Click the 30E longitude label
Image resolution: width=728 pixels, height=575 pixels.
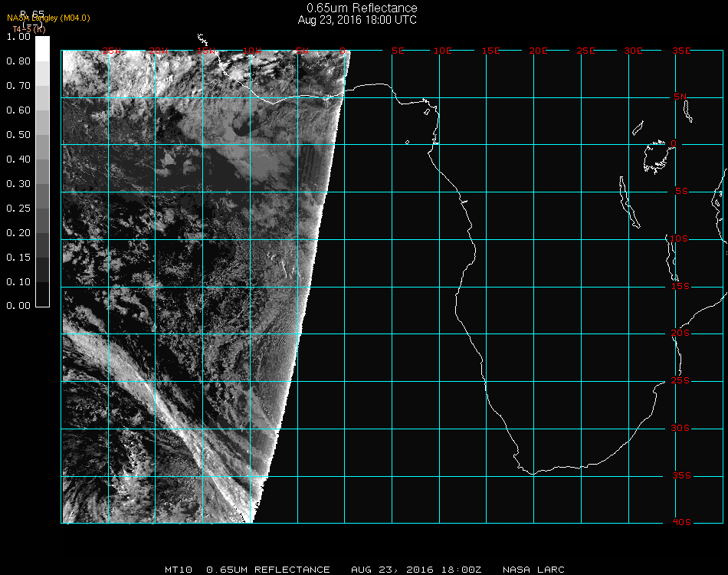(x=633, y=51)
